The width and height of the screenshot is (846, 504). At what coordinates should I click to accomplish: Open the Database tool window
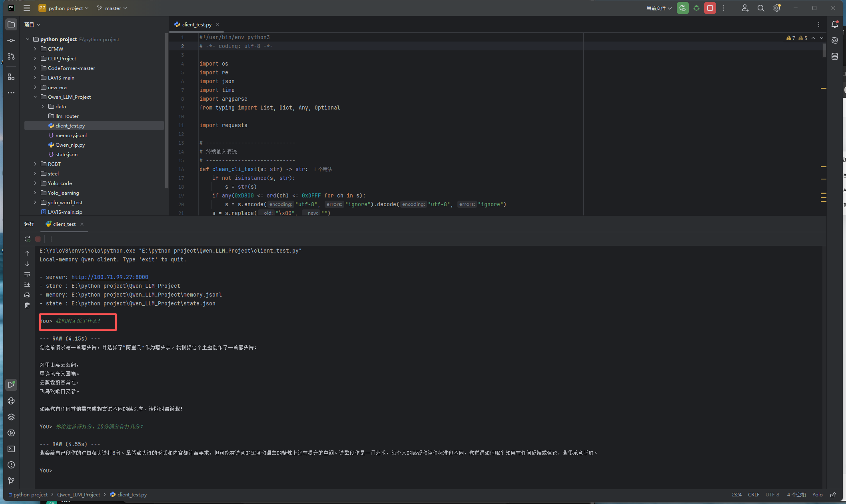point(835,56)
